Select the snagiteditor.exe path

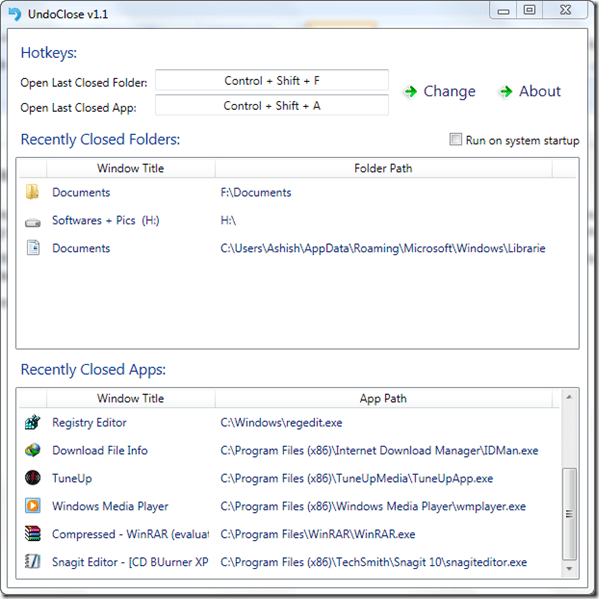tap(373, 562)
